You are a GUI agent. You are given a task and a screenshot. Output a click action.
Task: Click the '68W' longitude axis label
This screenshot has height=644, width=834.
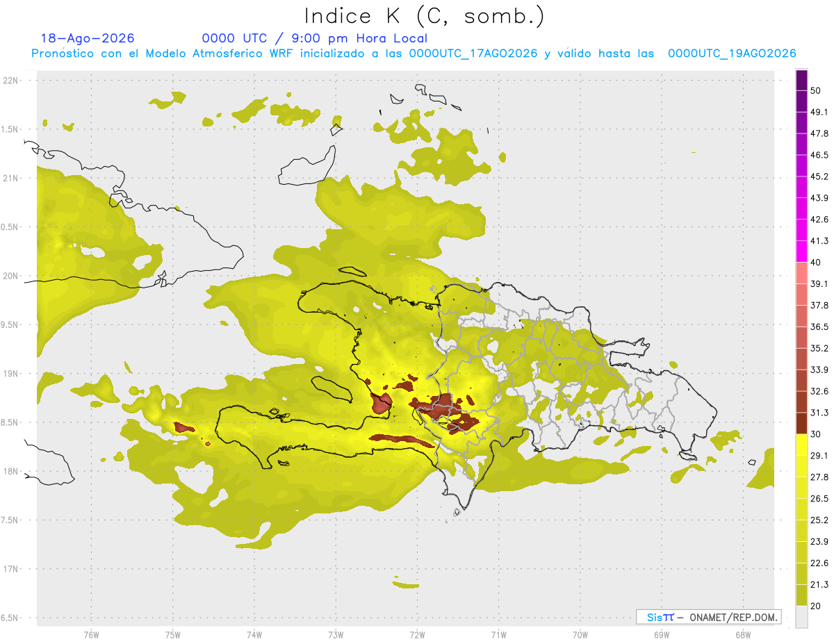tap(743, 634)
